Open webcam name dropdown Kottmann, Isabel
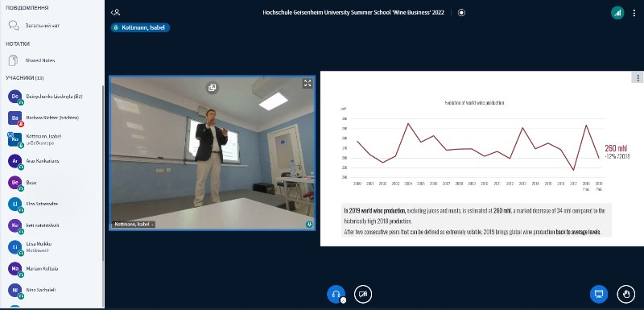 [134, 225]
